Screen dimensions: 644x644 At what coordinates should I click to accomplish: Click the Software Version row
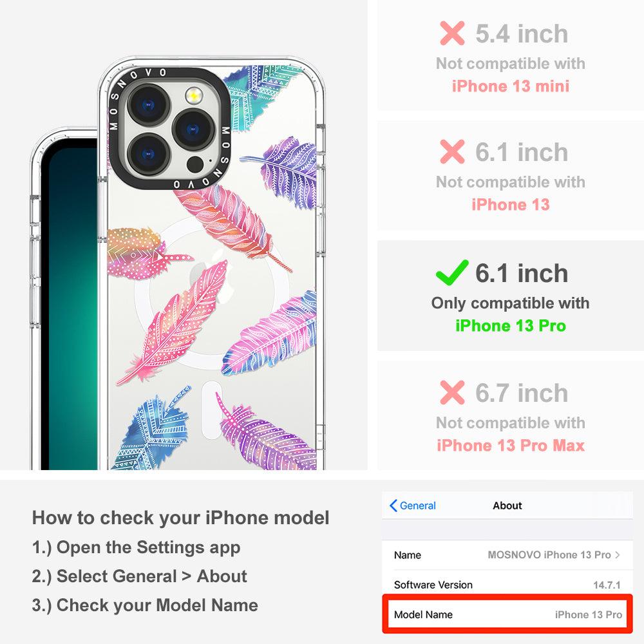click(507, 585)
